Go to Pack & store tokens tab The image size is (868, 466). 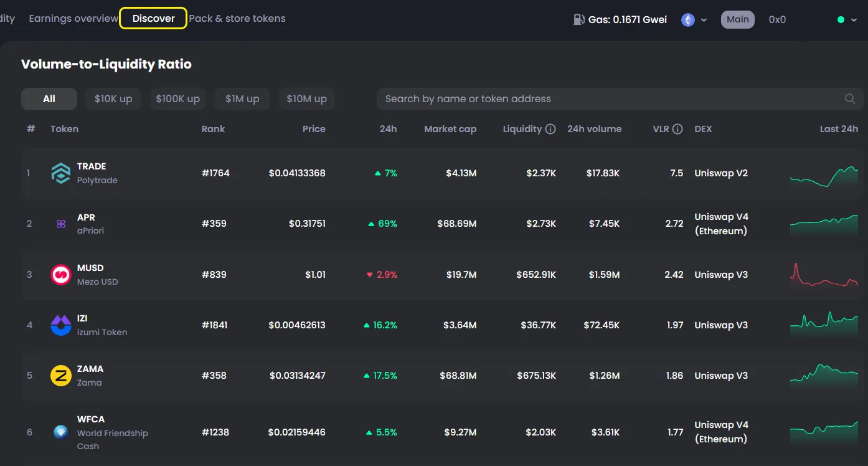click(x=237, y=19)
